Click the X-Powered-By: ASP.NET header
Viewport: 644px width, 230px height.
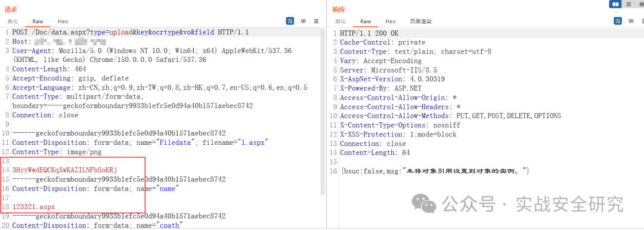[380, 88]
